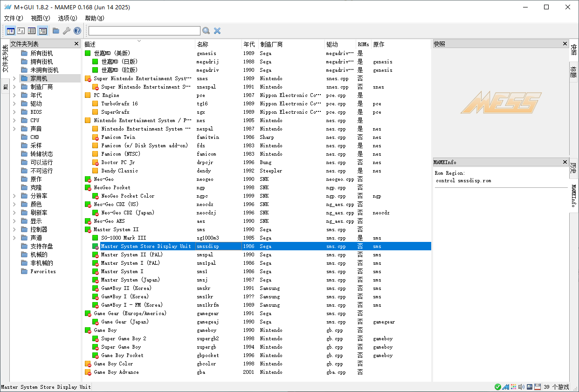
Task: Click the icon beside Neo-Geo AES
Action: pyautogui.click(x=88, y=221)
